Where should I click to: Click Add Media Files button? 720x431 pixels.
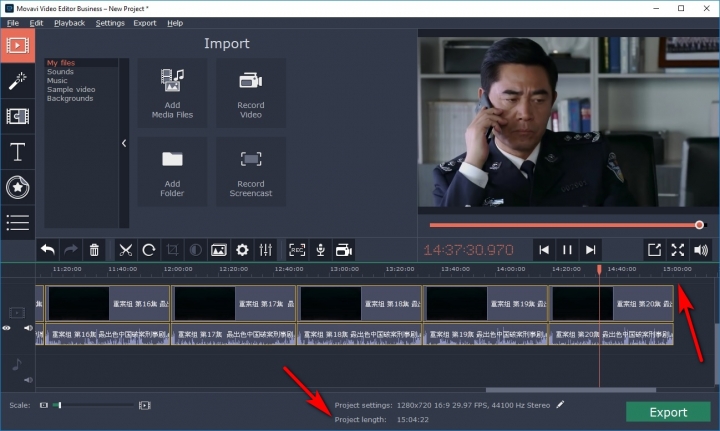click(172, 93)
